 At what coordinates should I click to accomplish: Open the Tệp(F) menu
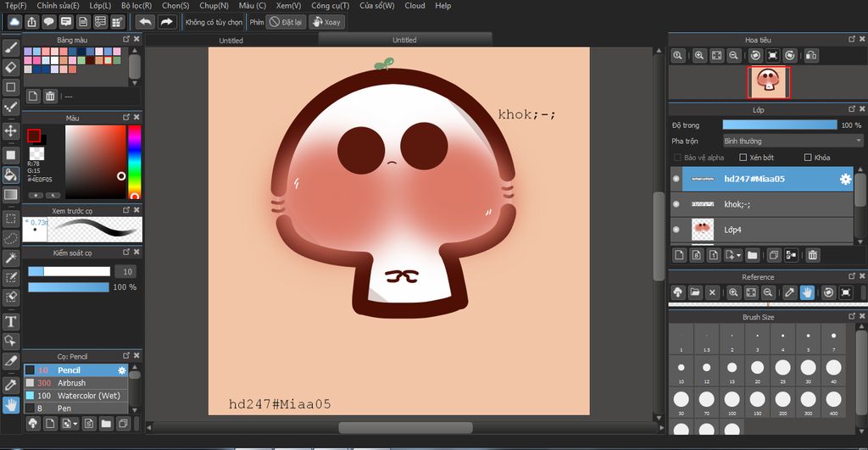(x=15, y=6)
